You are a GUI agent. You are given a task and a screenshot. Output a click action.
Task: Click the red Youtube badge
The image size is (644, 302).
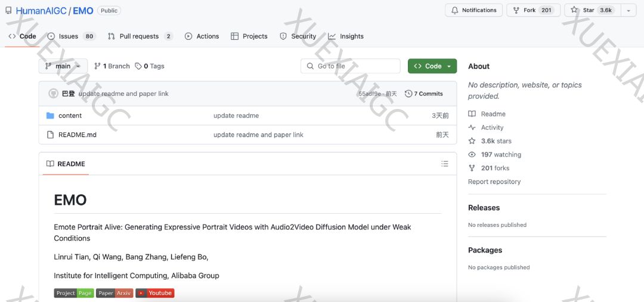click(x=155, y=293)
